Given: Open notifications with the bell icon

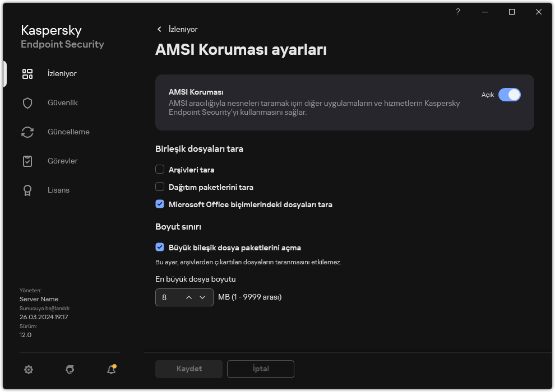Looking at the screenshot, I should [x=110, y=370].
